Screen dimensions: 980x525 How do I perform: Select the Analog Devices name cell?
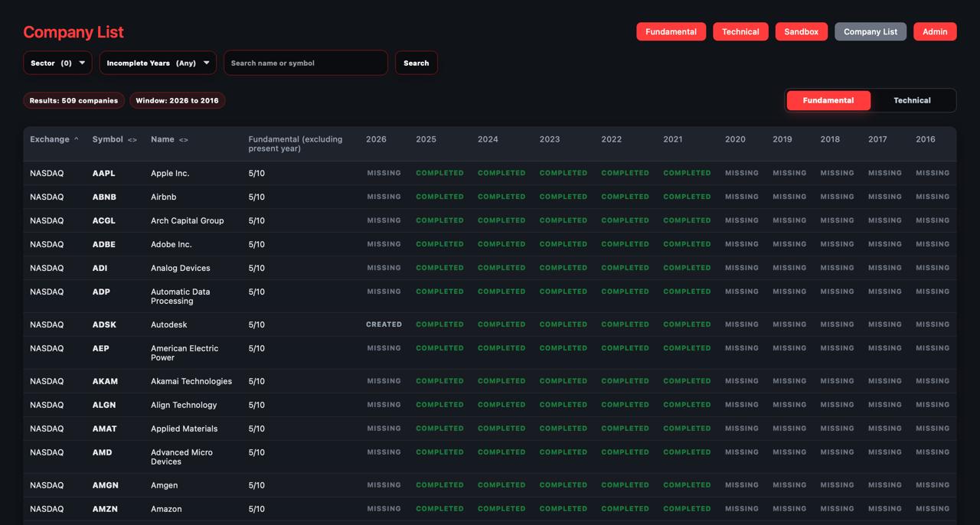[x=181, y=268]
